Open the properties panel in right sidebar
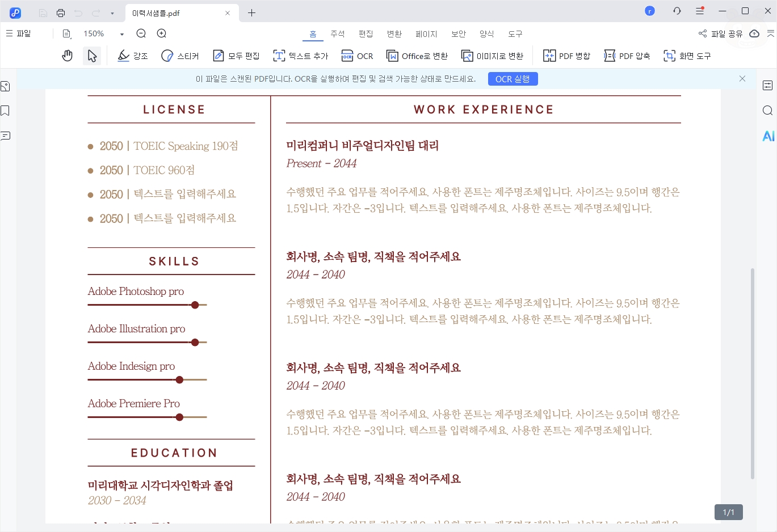777x532 pixels. 767,86
